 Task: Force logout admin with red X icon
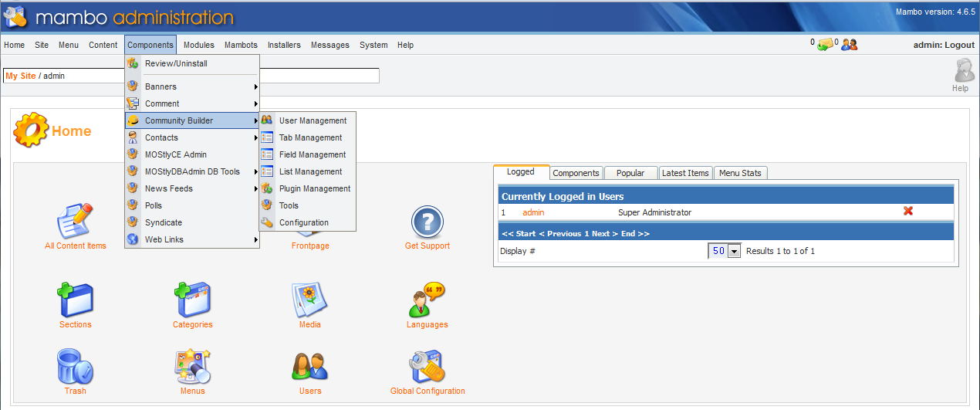(x=908, y=210)
